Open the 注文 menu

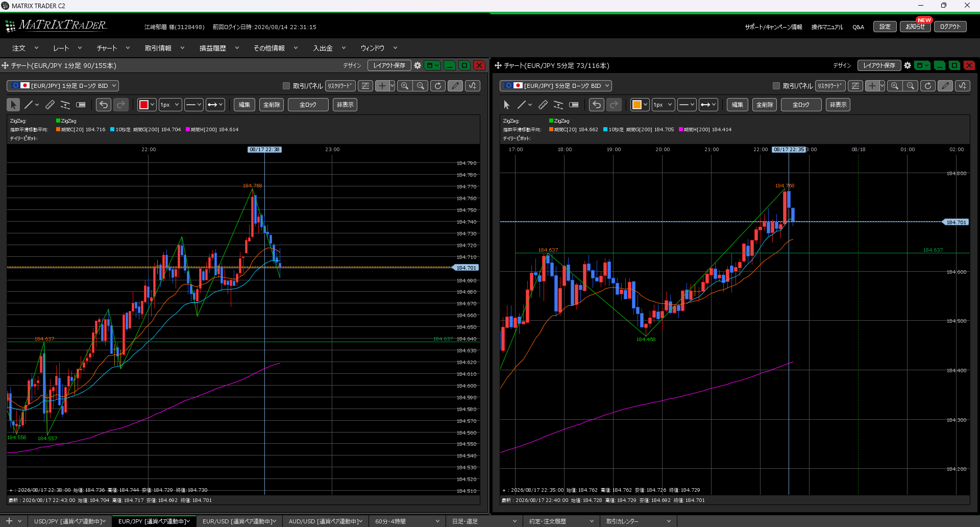25,48
